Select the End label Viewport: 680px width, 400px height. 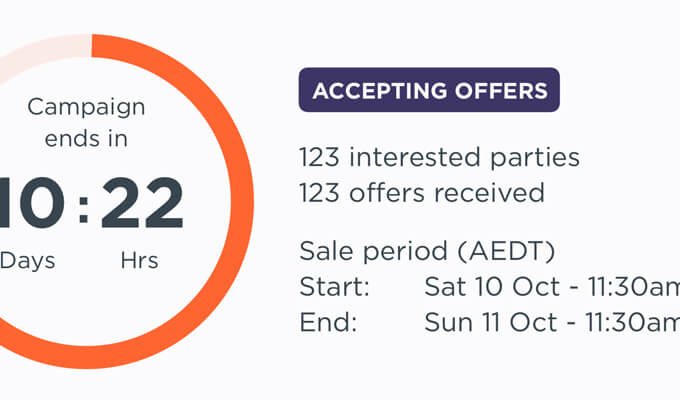(x=328, y=322)
